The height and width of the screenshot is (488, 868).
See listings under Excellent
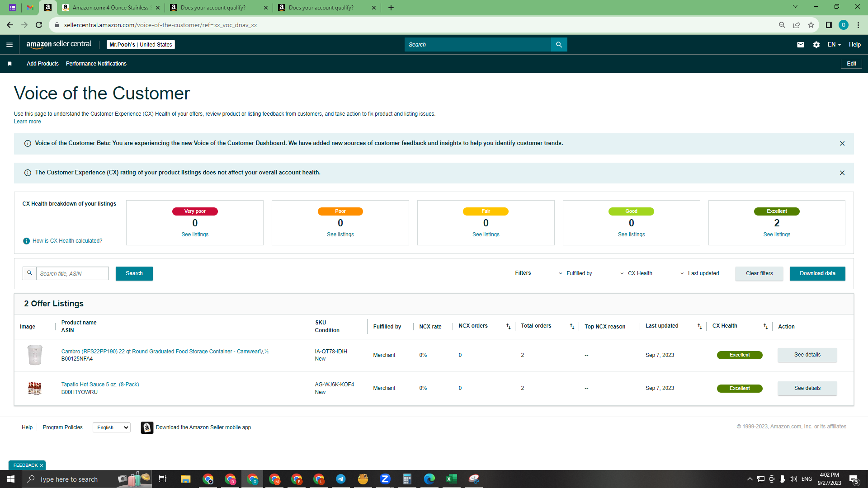tap(777, 235)
